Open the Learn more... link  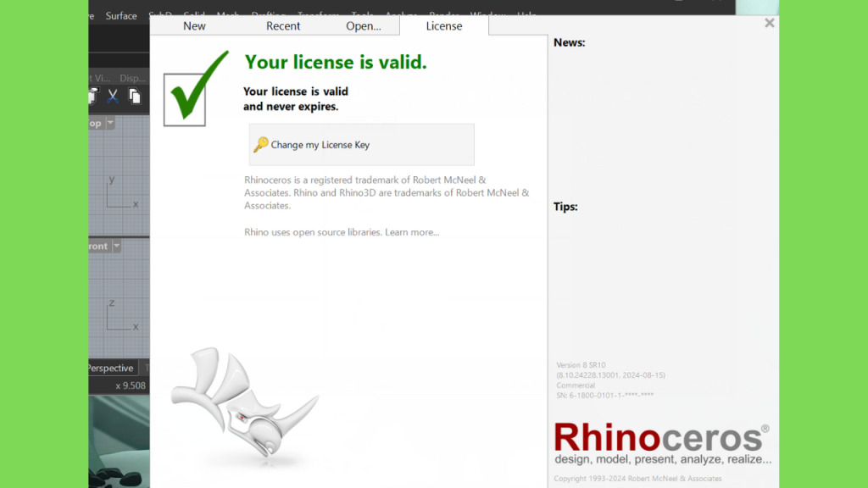click(412, 232)
